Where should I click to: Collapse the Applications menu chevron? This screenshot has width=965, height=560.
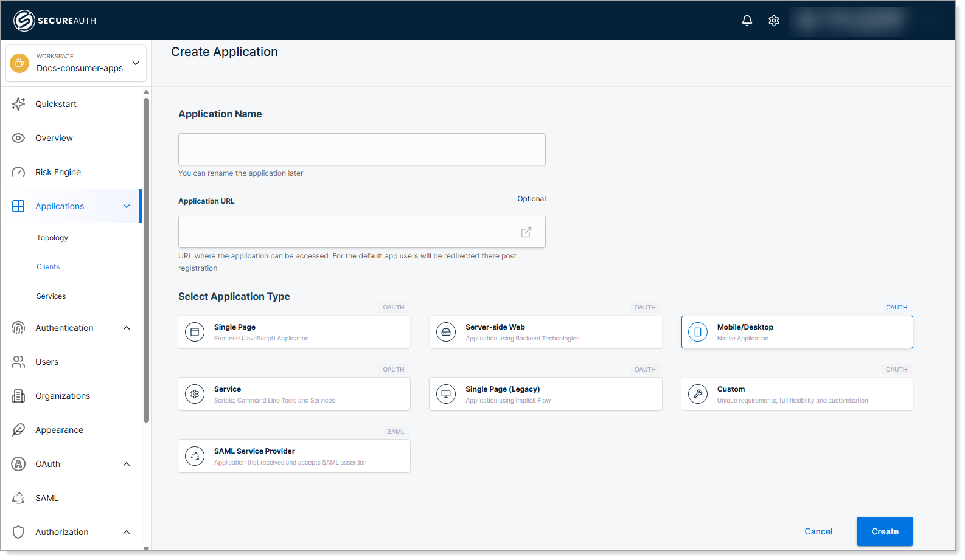(127, 206)
